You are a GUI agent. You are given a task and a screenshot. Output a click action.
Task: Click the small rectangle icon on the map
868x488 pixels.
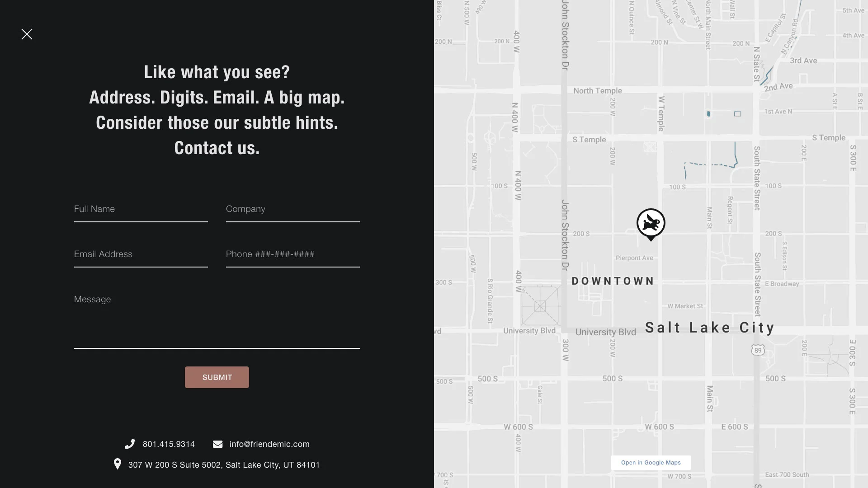coord(738,114)
